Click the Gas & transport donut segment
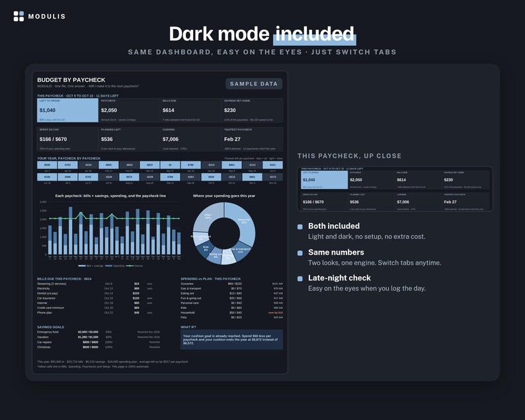The height and width of the screenshot is (420, 525). 241,252
